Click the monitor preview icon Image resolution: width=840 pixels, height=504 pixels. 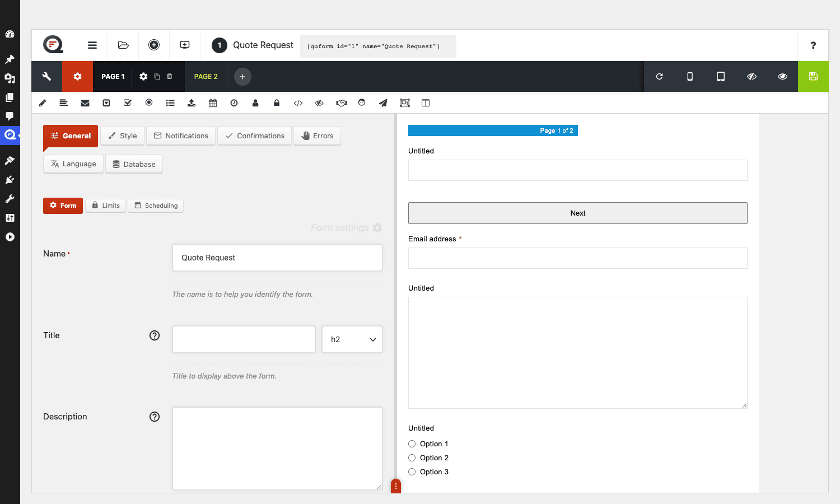click(185, 45)
